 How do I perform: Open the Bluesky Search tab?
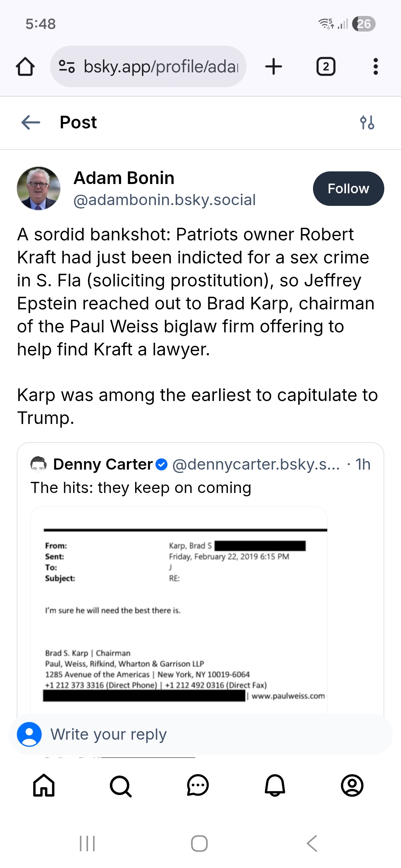(x=121, y=785)
